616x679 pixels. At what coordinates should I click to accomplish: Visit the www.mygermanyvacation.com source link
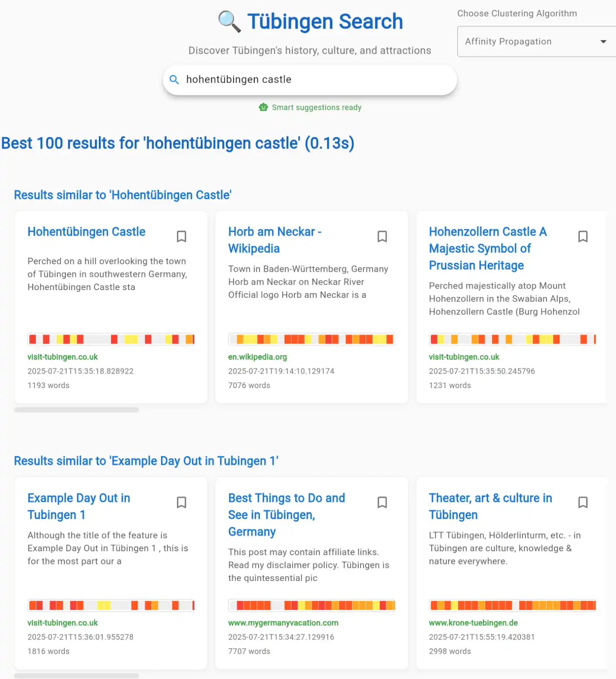(283, 623)
